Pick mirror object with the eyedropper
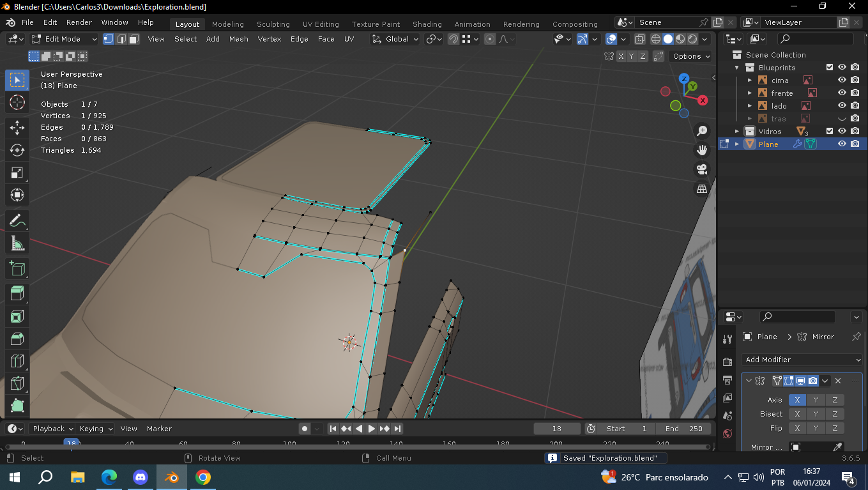Image resolution: width=868 pixels, height=490 pixels. pos(837,447)
